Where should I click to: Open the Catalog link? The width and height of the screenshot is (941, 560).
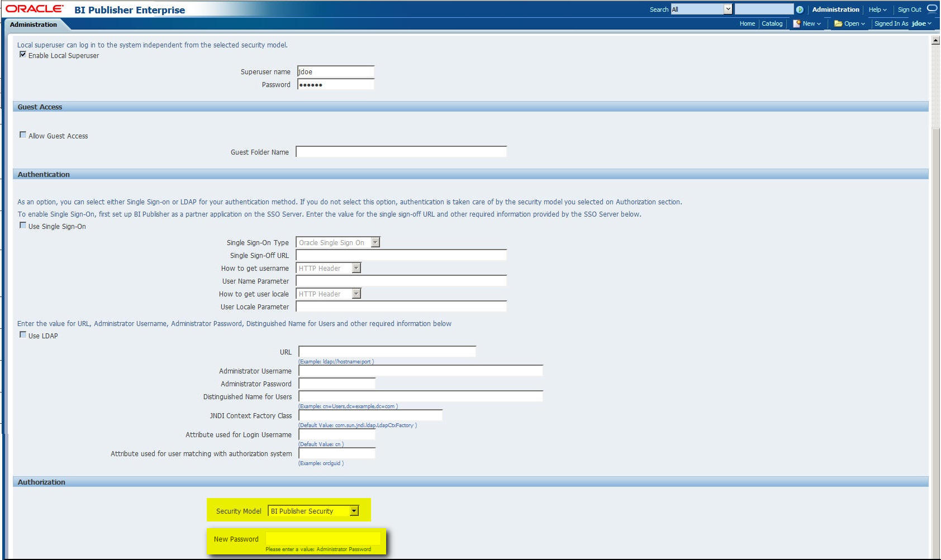click(772, 23)
